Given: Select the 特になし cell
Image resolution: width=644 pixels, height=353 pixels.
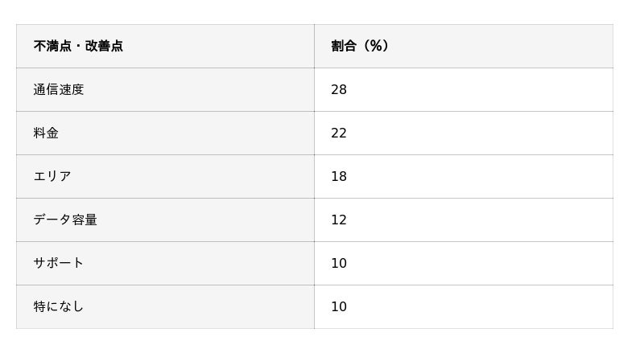Looking at the screenshot, I should click(x=59, y=306).
